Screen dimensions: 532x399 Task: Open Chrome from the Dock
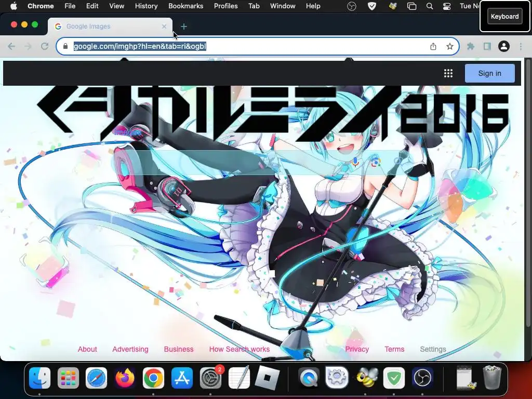(153, 378)
